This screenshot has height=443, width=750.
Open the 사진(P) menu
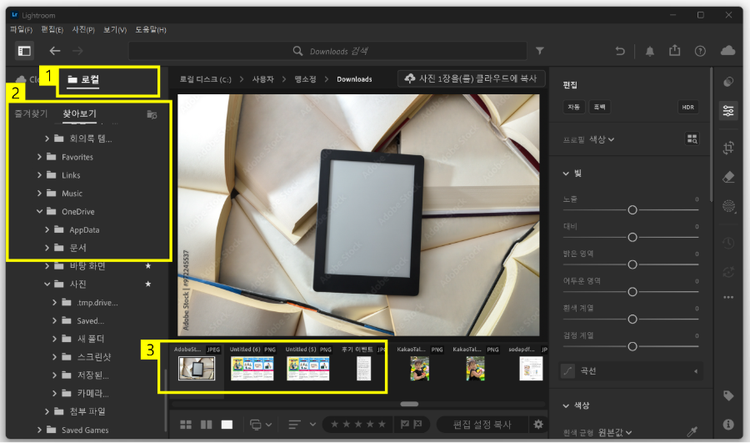tap(83, 30)
